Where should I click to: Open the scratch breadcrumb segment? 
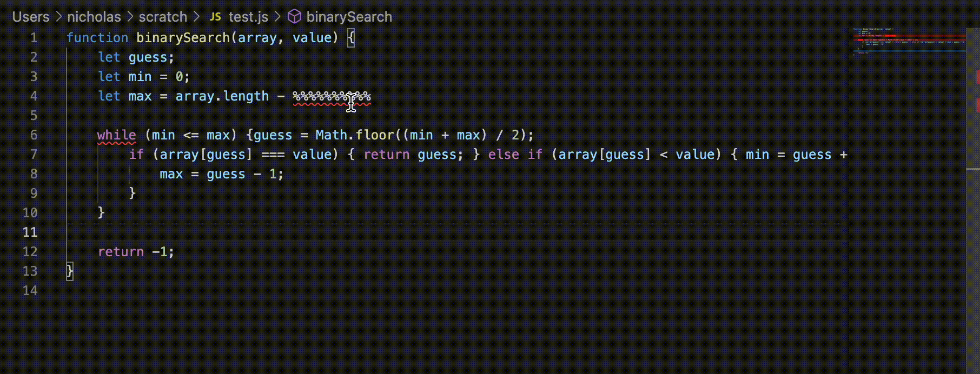pos(163,17)
